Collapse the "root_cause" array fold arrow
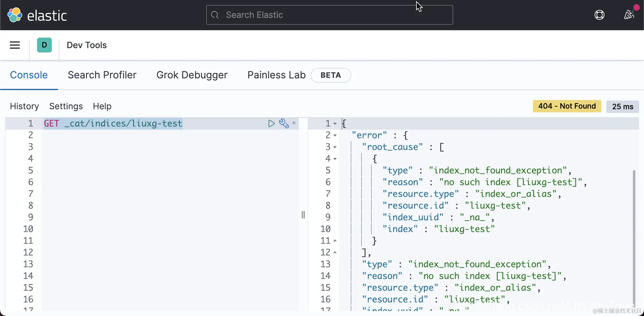Screen dimensions: 644x316 point(335,147)
